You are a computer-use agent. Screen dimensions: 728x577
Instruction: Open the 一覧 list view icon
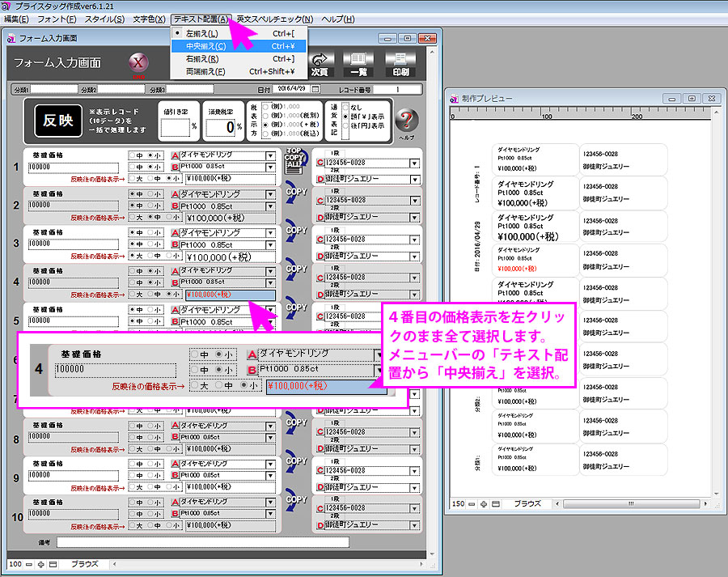(x=358, y=64)
